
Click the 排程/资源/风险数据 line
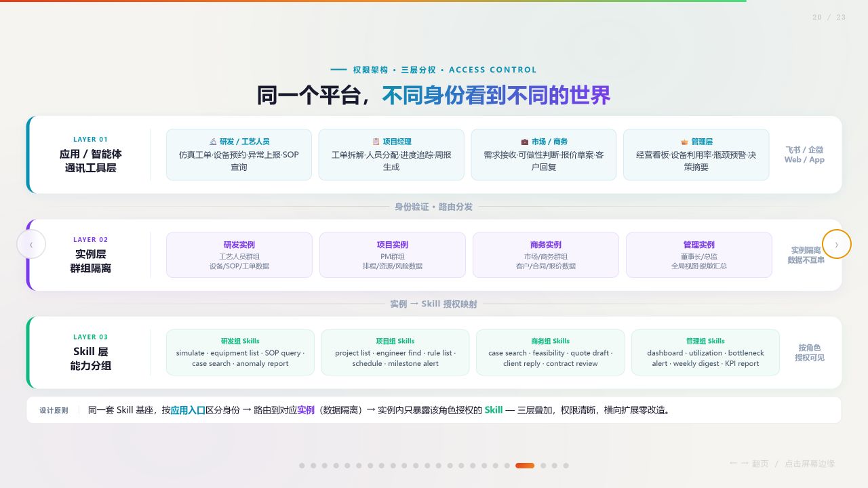[393, 266]
